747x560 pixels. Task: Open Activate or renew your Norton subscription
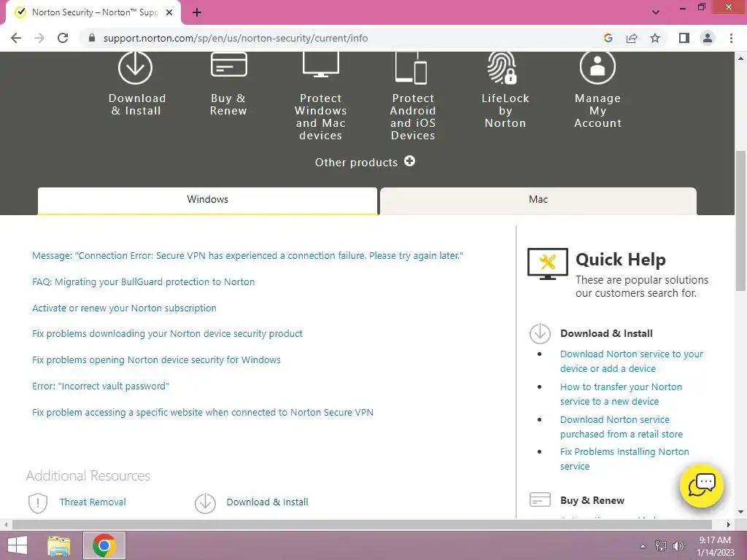coord(124,308)
